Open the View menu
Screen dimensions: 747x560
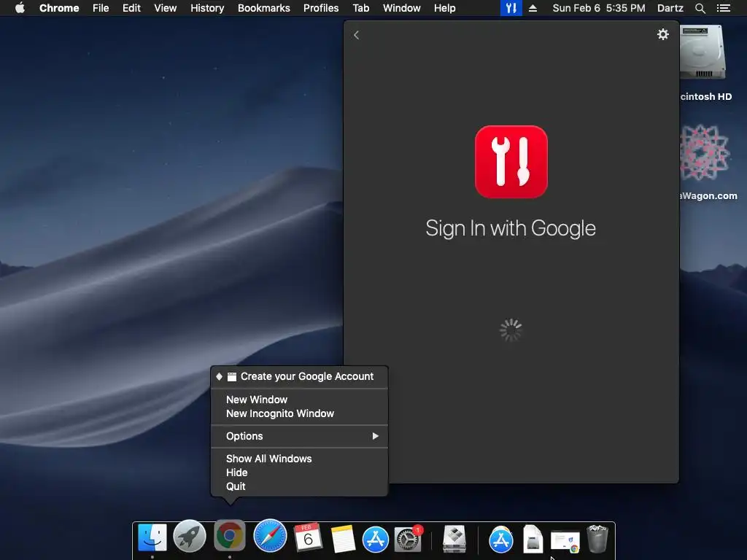click(x=166, y=8)
